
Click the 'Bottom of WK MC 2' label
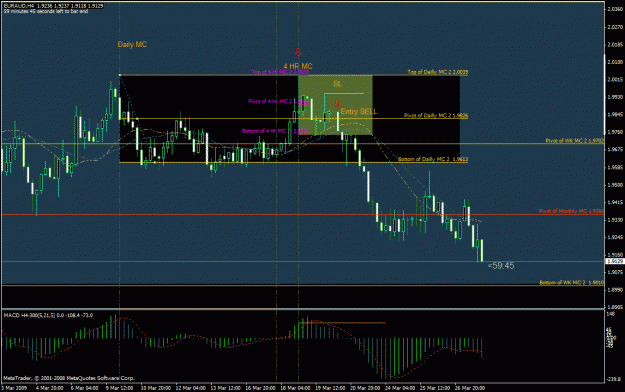click(x=572, y=283)
